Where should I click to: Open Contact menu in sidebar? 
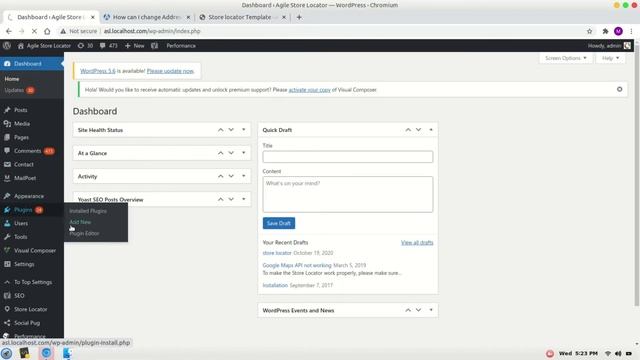click(x=24, y=164)
